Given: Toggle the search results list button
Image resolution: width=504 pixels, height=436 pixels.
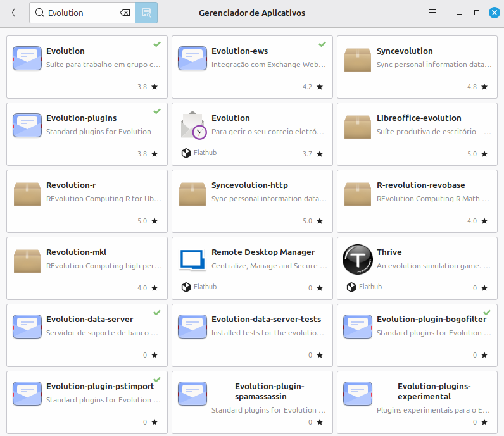Looking at the screenshot, I should pos(146,13).
